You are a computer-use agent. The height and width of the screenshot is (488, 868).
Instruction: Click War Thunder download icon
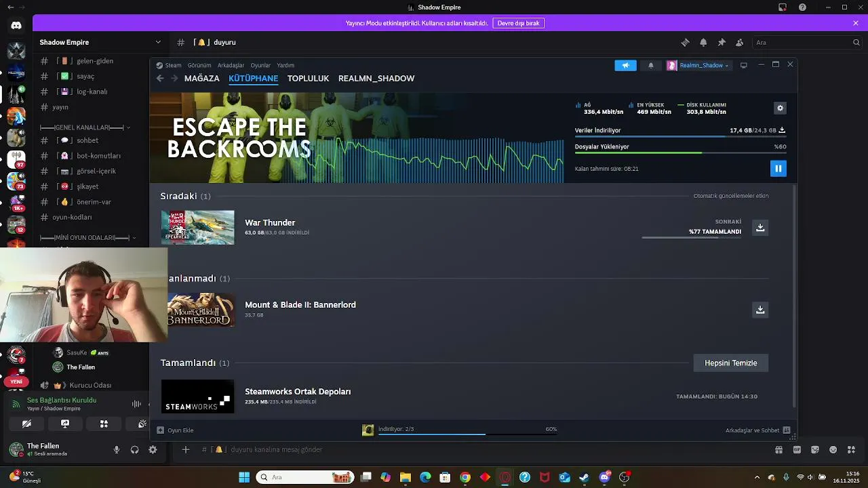pyautogui.click(x=760, y=228)
